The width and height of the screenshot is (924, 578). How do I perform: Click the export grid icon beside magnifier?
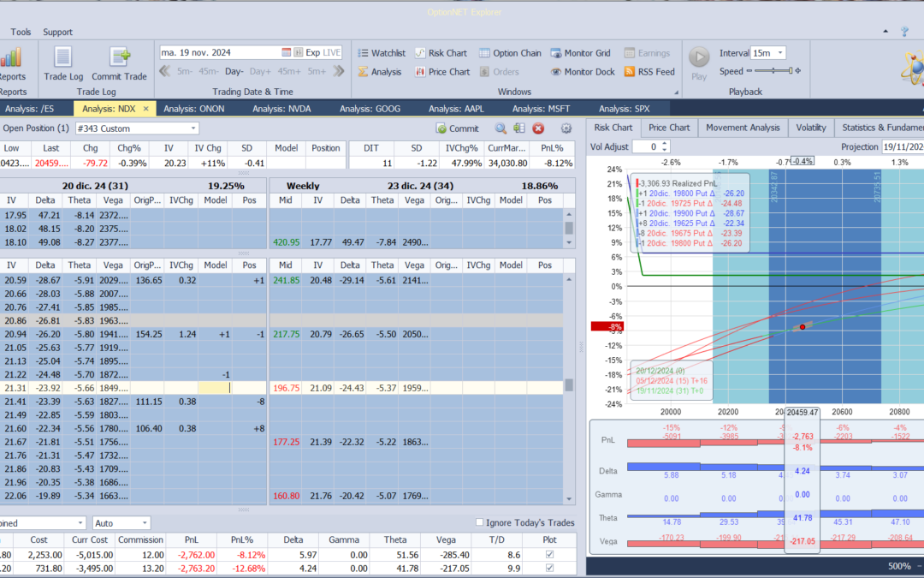click(519, 128)
